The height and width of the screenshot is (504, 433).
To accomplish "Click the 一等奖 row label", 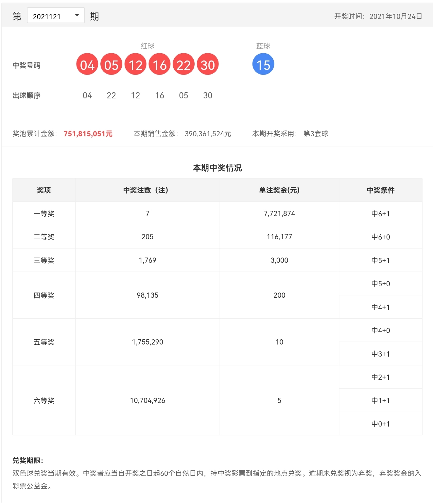I will click(x=43, y=213).
